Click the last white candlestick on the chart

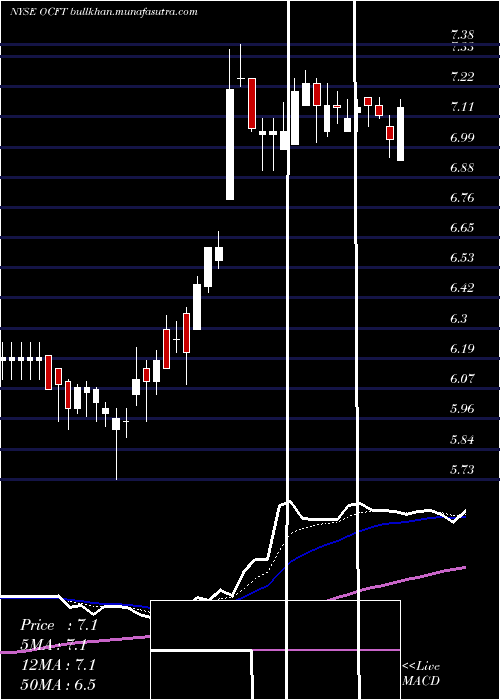pos(400,134)
